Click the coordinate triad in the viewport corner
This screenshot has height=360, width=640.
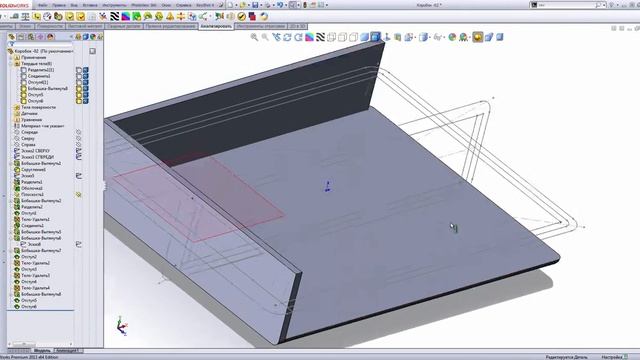coord(122,326)
